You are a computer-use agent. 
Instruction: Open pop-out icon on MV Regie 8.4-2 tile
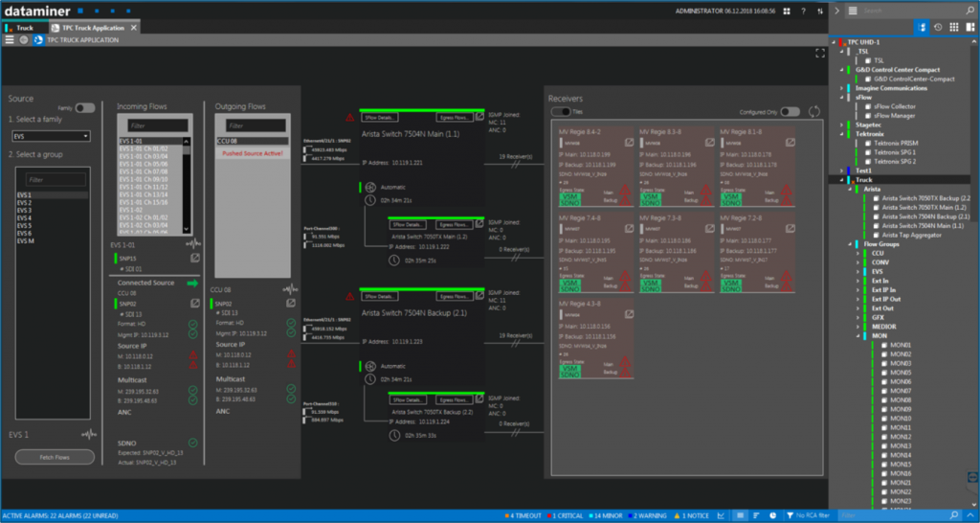(x=630, y=143)
